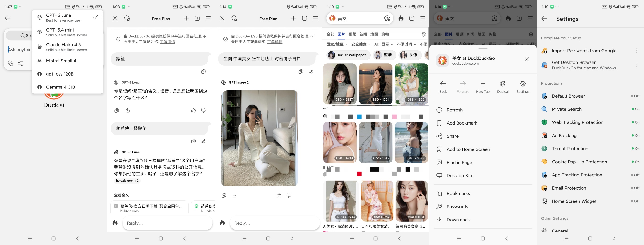
Task: Tap 查看全文 below the GPT-6 Luna answer
Action: point(122,195)
